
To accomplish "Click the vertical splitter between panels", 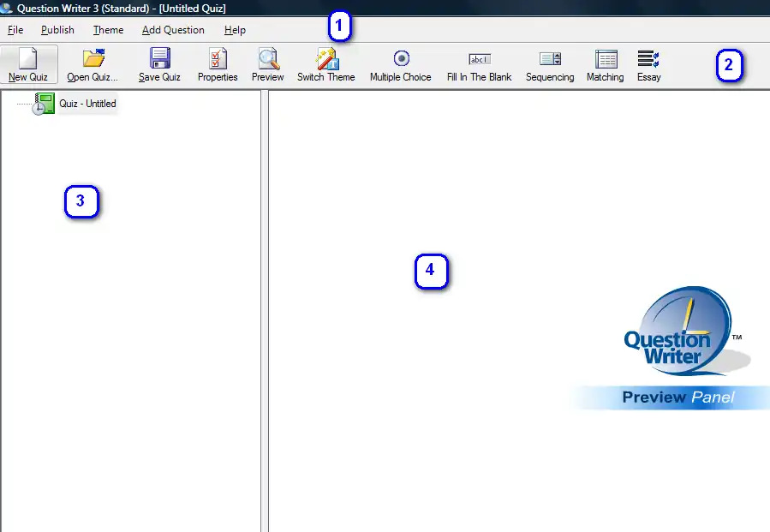I will [265, 308].
